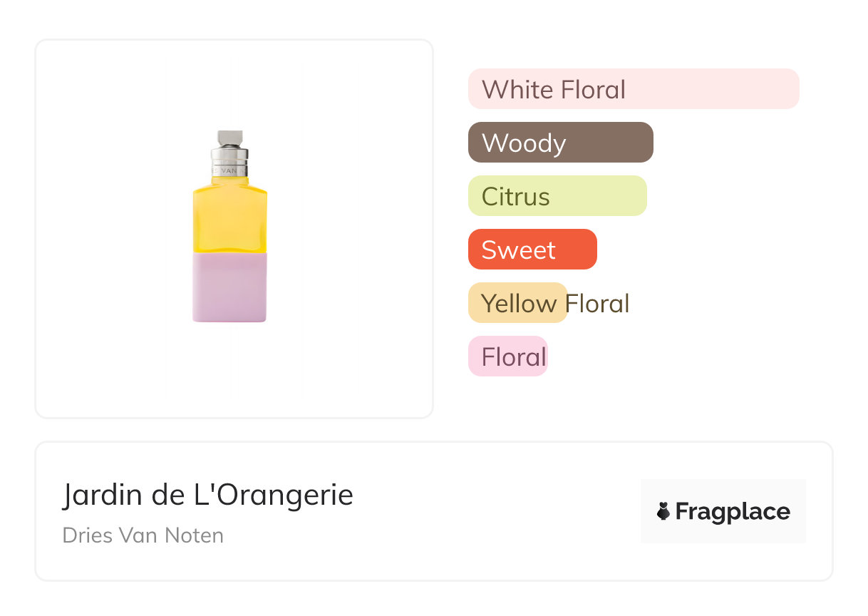Click the "Citrus" label text

(516, 196)
